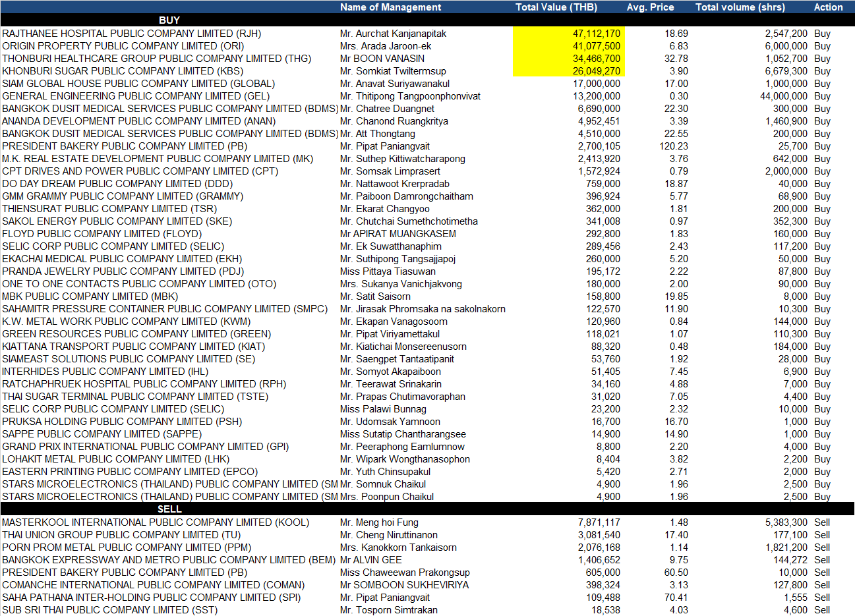Click Buy action in RJH row
The image size is (855, 616).
tap(822, 34)
